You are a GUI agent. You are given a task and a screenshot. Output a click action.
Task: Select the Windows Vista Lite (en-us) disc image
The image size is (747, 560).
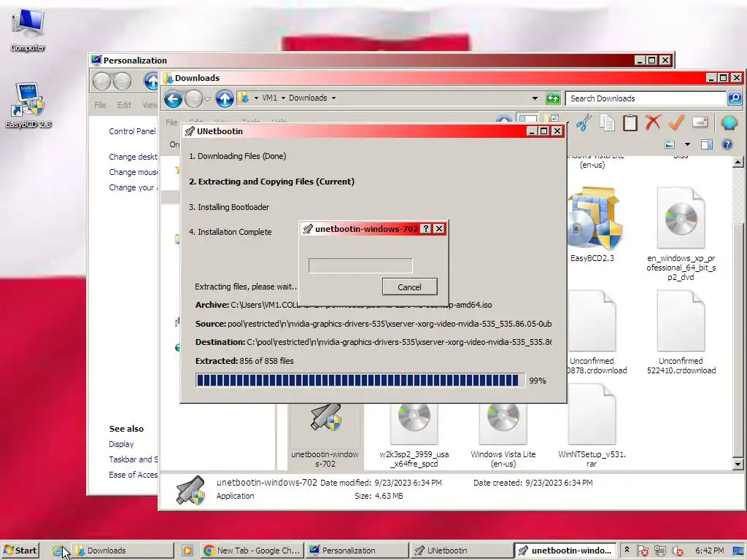click(x=503, y=436)
